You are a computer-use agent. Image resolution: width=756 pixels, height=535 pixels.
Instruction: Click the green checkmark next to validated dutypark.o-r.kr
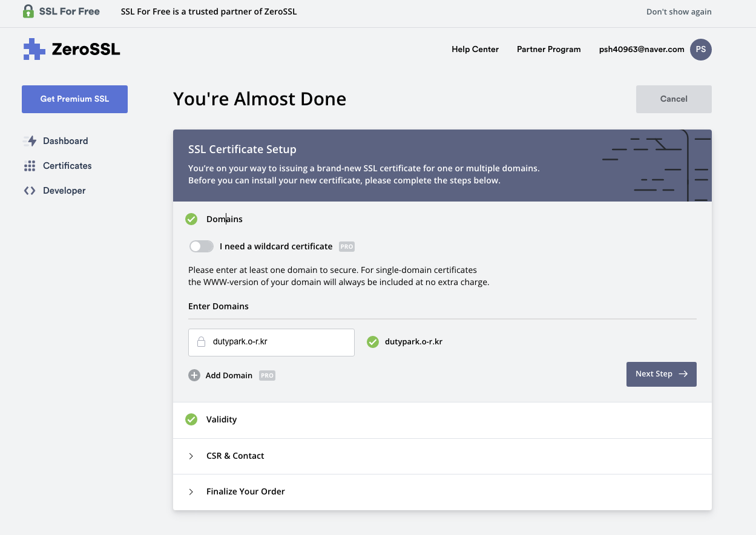(x=373, y=342)
